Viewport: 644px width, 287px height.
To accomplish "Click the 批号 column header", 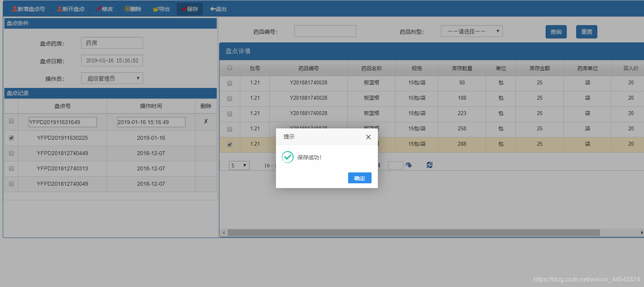I will click(x=255, y=68).
